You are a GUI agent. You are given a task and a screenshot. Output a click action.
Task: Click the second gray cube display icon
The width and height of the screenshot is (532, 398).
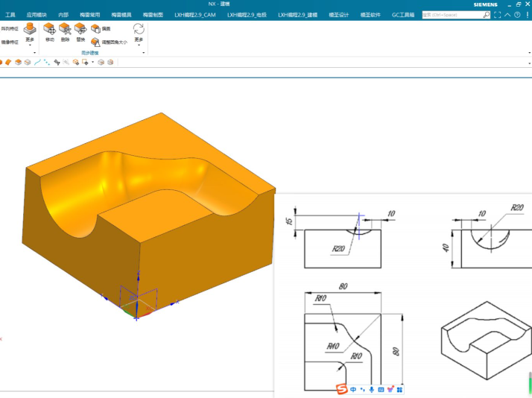click(110, 62)
